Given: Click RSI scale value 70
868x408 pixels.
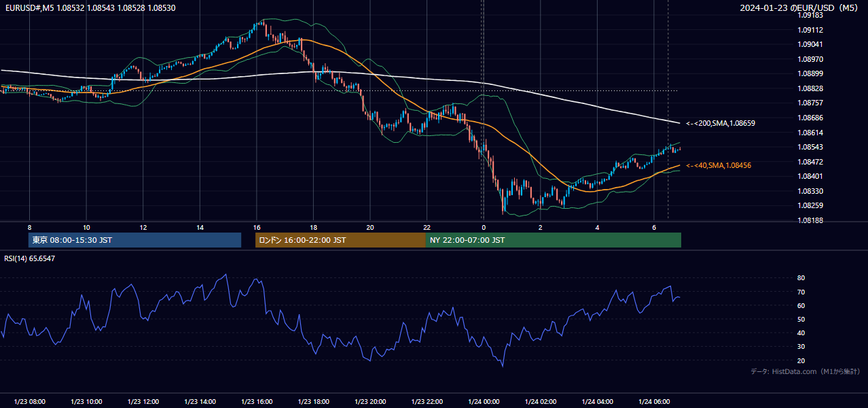Looking at the screenshot, I should tap(801, 292).
